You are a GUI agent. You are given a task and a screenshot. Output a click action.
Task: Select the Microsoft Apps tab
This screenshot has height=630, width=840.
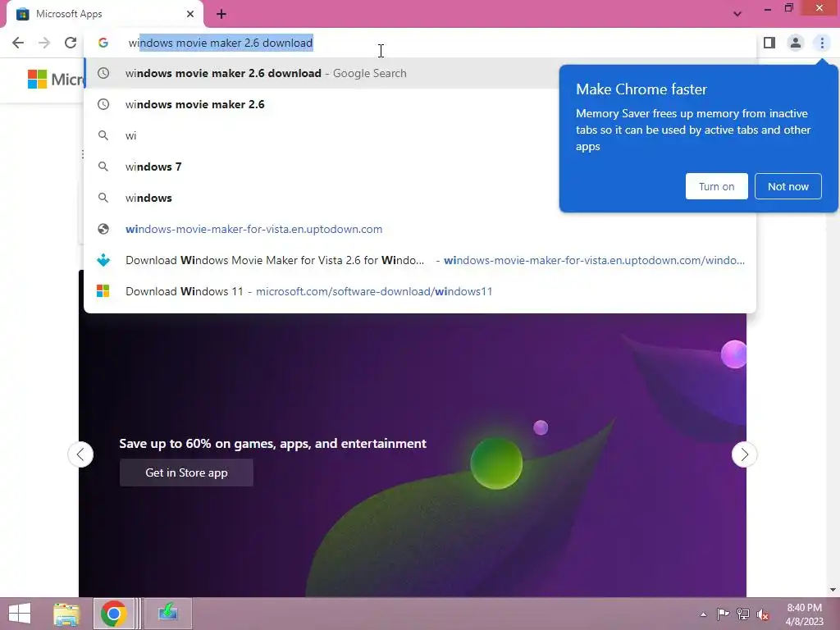(x=104, y=14)
